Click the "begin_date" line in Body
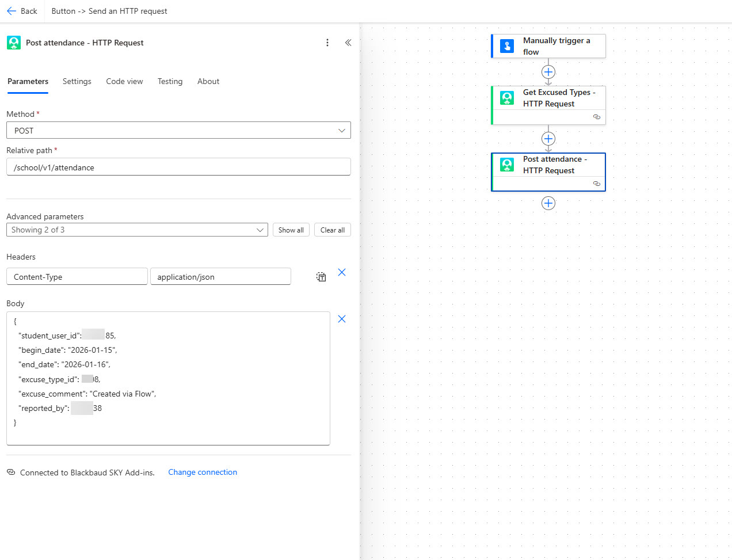This screenshot has height=560, width=732. click(68, 350)
